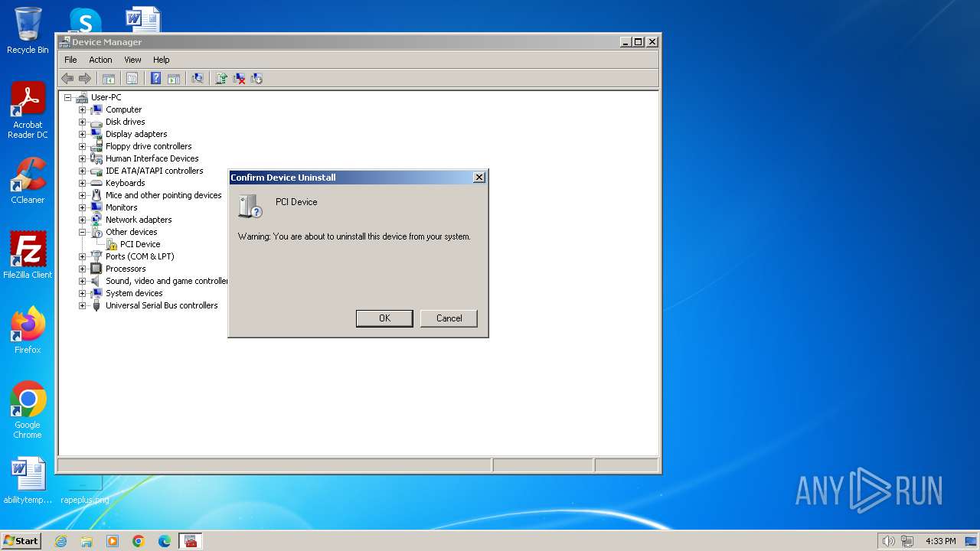Expand the Display adapters node

point(82,134)
